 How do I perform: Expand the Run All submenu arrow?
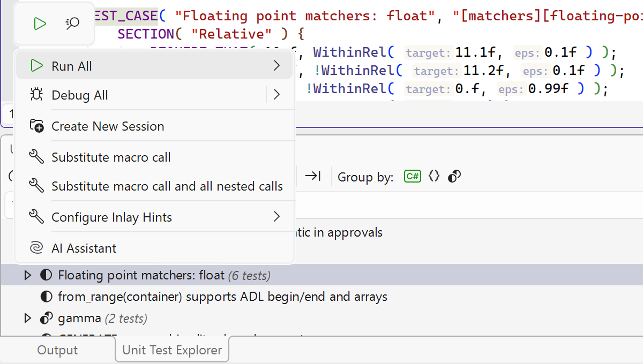point(276,66)
